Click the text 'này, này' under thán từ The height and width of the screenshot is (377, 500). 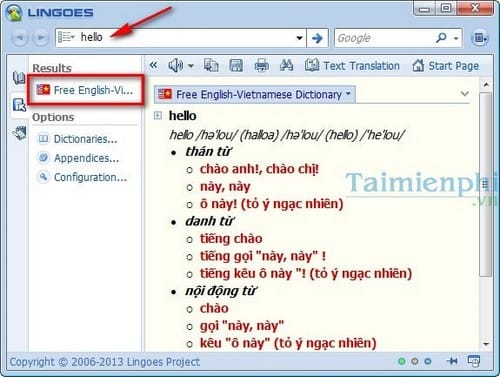(x=225, y=187)
